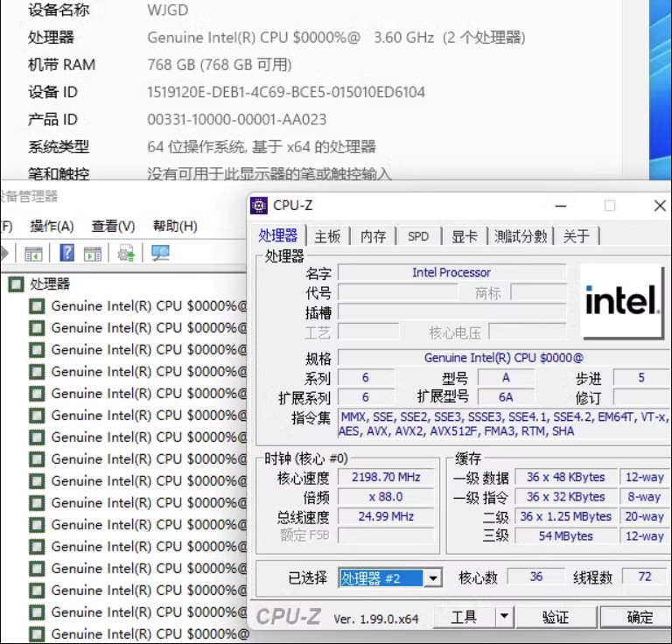The image size is (672, 644).
Task: Open the 測試分數 benchmark tab
Action: pos(521,236)
